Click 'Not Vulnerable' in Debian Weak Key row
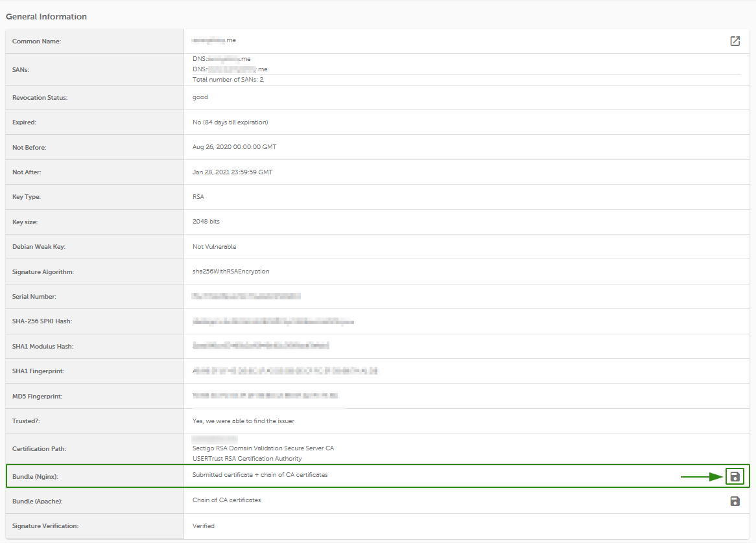This screenshot has width=756, height=543. 214,246
